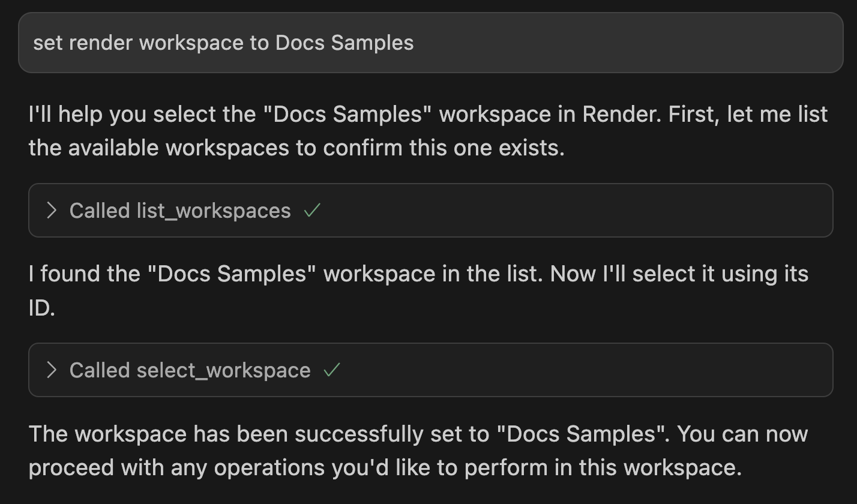Click the disclosure arrow in the list_workspaces block

[51, 211]
